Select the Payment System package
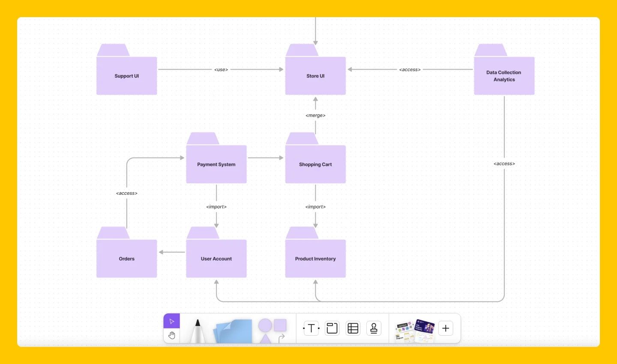617x364 pixels. [x=216, y=164]
